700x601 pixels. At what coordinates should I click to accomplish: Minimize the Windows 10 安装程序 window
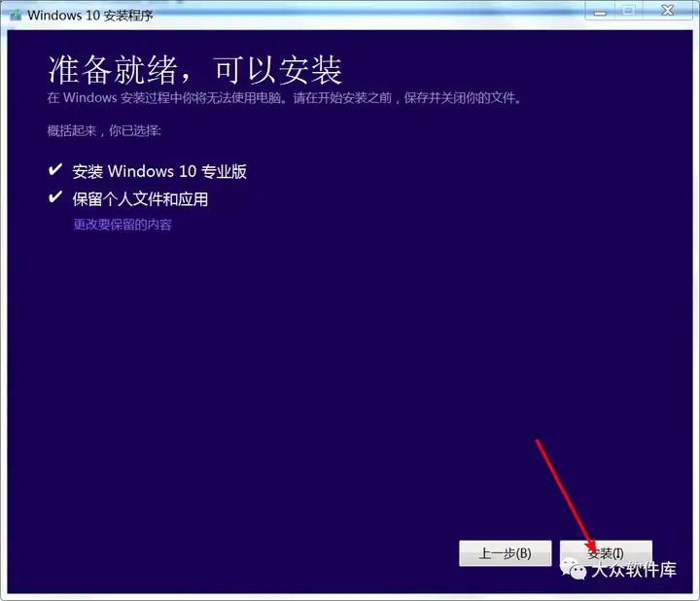pyautogui.click(x=601, y=11)
